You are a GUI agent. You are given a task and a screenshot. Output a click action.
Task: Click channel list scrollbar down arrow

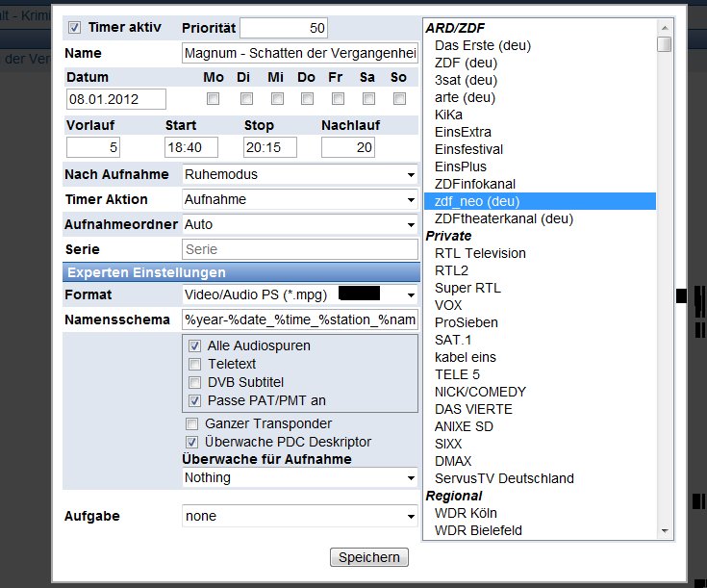pos(665,530)
